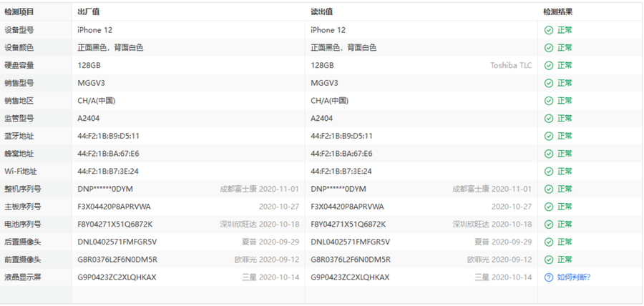Select the 蓝牙地址 row label
644x306 pixels.
[x=19, y=136]
